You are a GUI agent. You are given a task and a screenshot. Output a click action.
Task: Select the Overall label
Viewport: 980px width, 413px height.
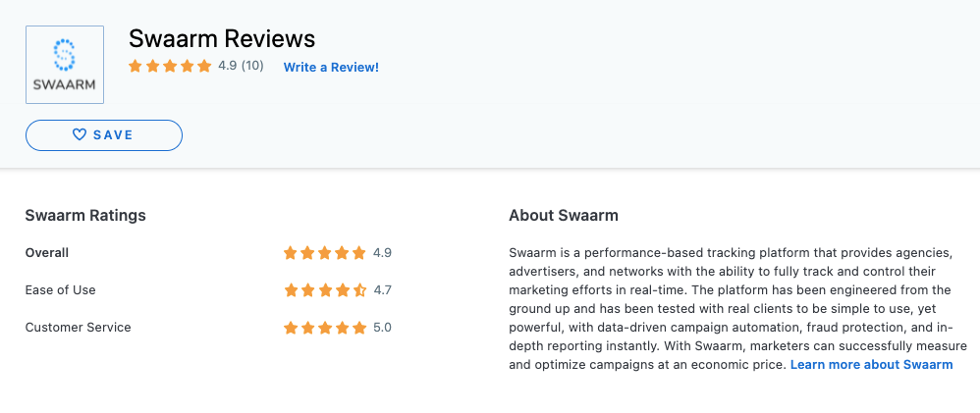coord(47,253)
